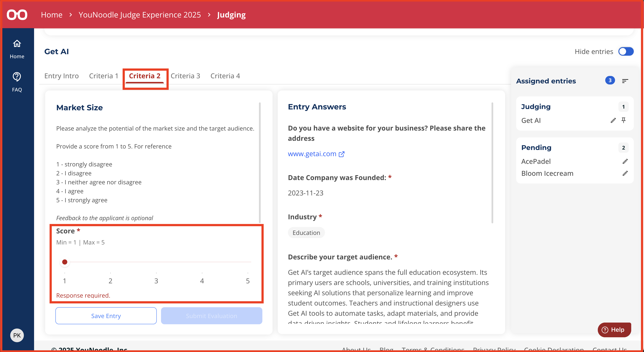This screenshot has width=644, height=352.
Task: Set the Score slider to 4
Action: [202, 262]
